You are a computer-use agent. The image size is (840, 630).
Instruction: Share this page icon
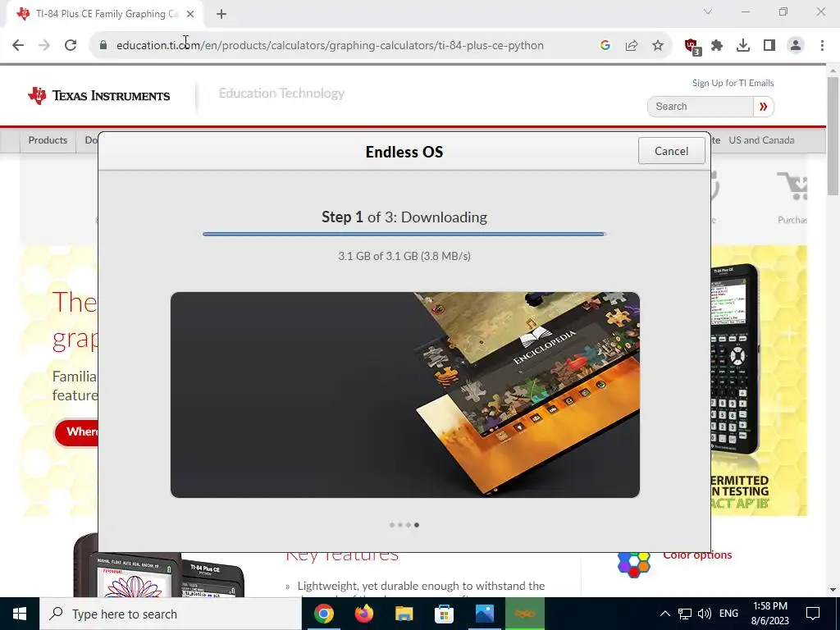pos(632,45)
